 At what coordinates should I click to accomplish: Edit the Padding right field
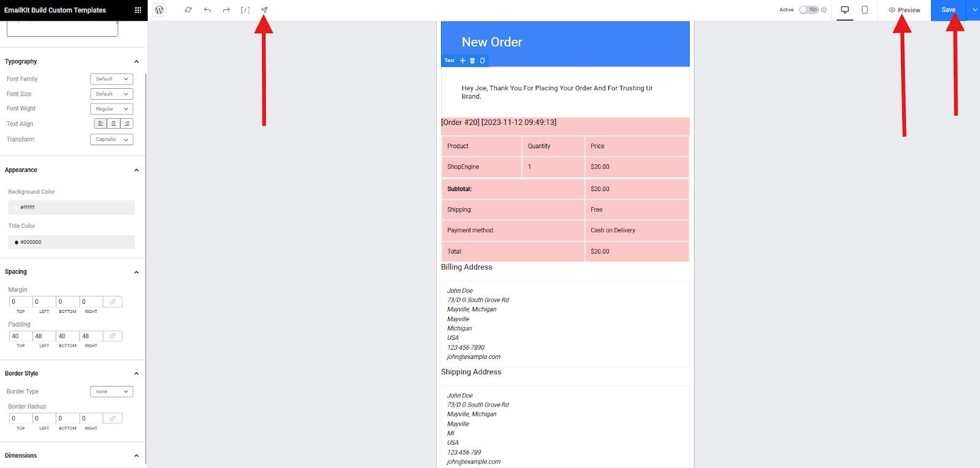91,336
